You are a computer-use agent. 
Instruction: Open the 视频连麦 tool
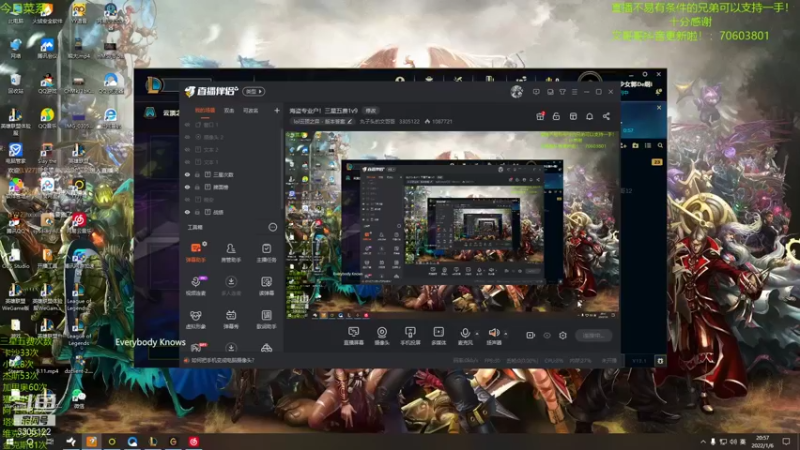click(x=195, y=286)
